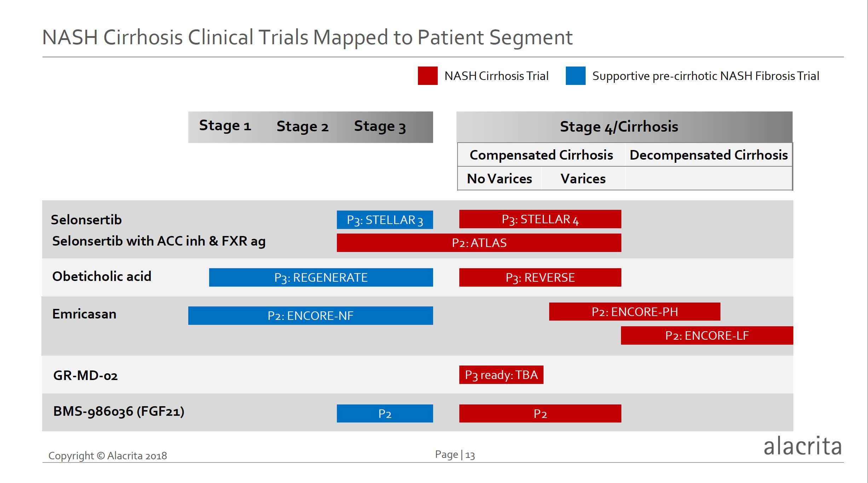Screen dimensions: 868x483
Task: Select the P2: ENCORE-NF bar
Action: [x=310, y=316]
